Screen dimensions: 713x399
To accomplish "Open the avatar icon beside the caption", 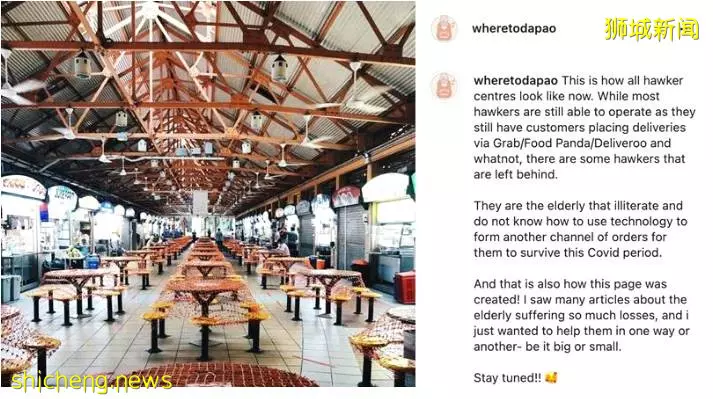I will point(444,85).
